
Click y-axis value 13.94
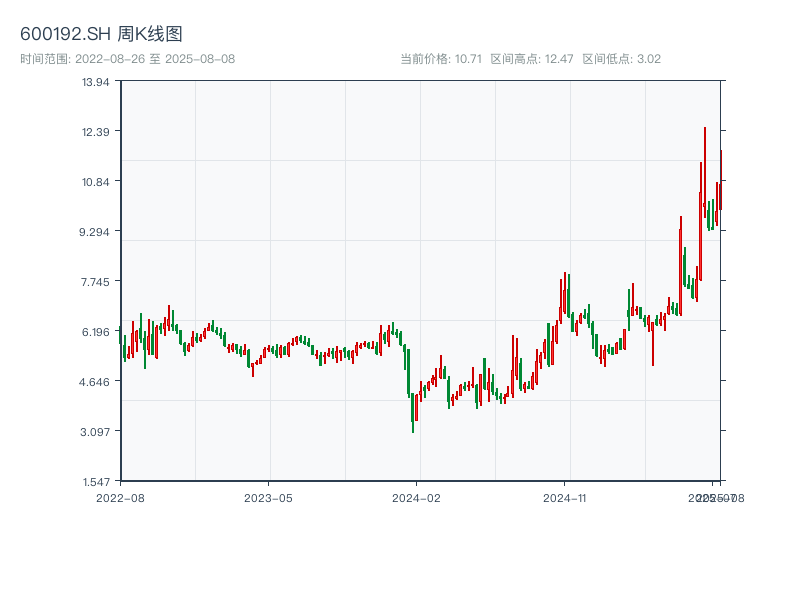pos(95,82)
